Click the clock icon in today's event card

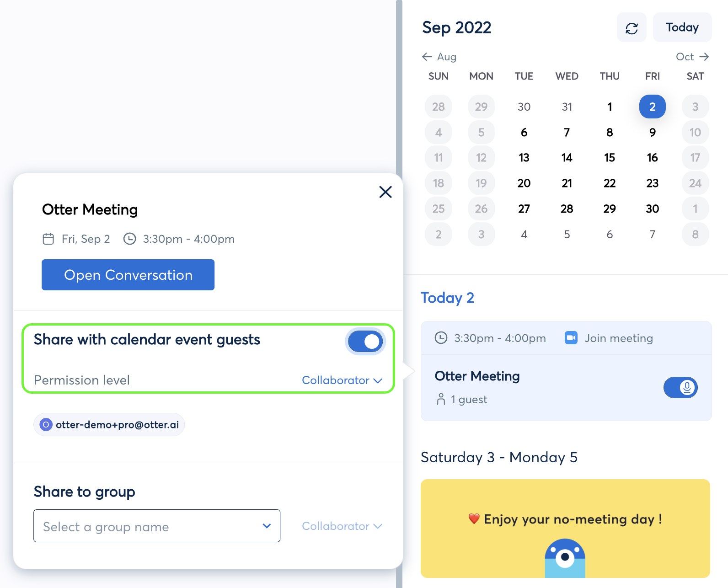(x=441, y=338)
